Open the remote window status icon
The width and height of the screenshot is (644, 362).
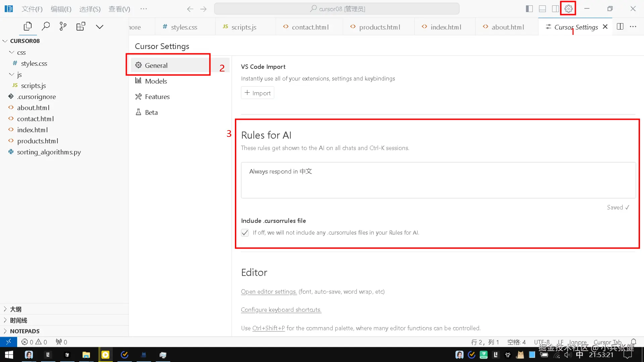(x=9, y=342)
